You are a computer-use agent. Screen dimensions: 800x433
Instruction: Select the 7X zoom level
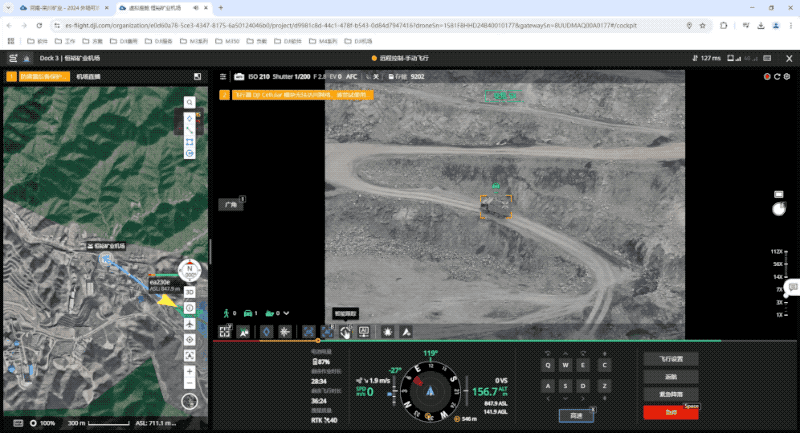point(779,290)
